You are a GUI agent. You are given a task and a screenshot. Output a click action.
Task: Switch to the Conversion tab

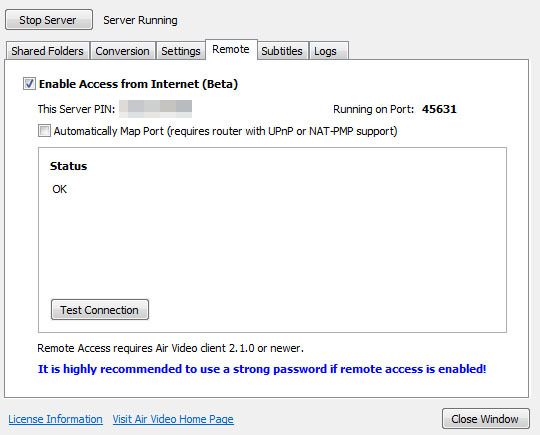coord(122,51)
